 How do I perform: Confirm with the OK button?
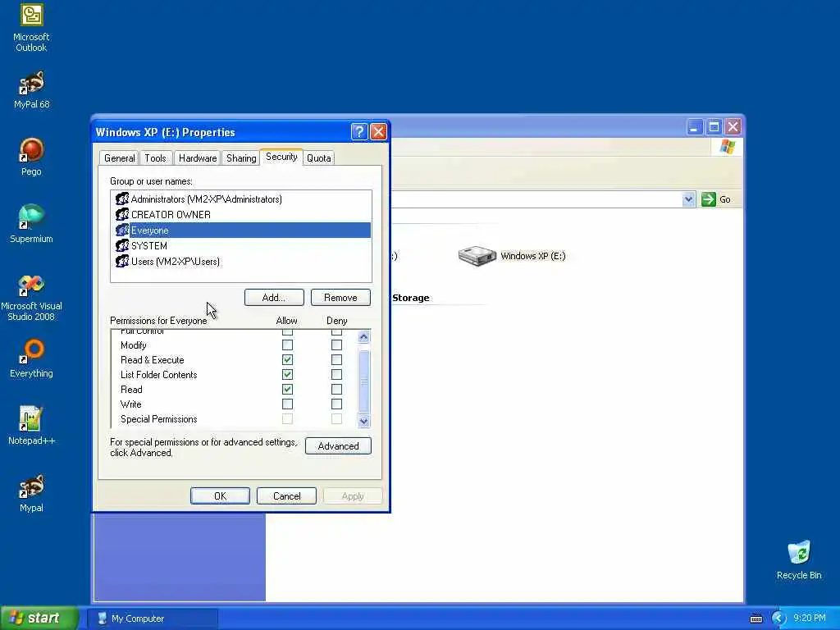pos(220,496)
